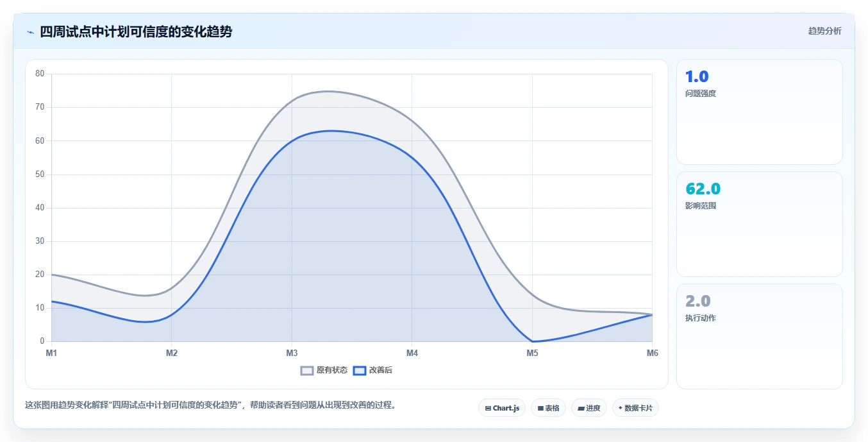Click the 趋势分析 label in header
This screenshot has width=868, height=442.
click(824, 31)
